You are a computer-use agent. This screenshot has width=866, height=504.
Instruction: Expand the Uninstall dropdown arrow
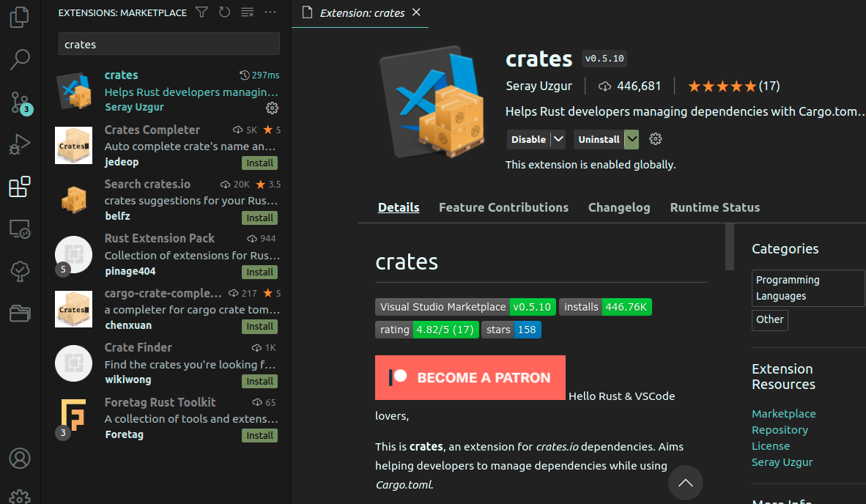pyautogui.click(x=632, y=139)
